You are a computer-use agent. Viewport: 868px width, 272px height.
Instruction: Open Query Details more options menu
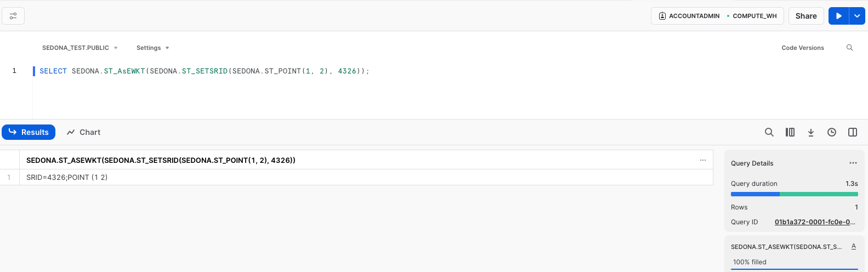853,163
